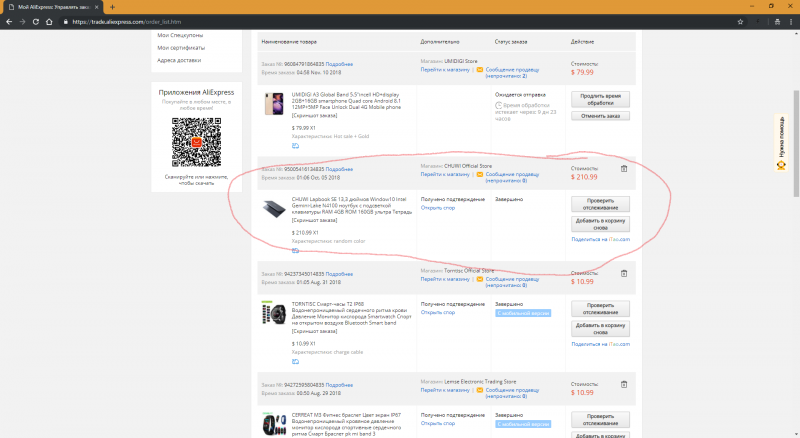Viewport: 800px width, 438px height.
Task: Open Мои сертификаты in sidebar
Action: (181, 48)
